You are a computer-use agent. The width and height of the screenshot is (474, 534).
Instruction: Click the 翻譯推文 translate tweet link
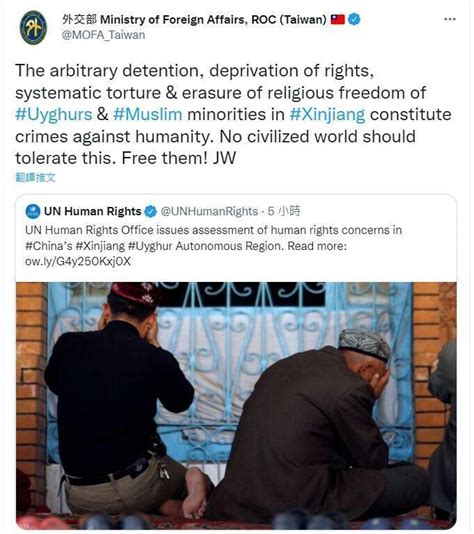tap(35, 177)
